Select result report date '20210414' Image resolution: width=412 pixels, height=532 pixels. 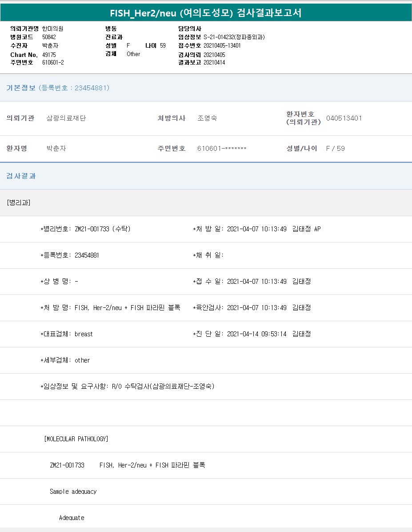(x=214, y=62)
